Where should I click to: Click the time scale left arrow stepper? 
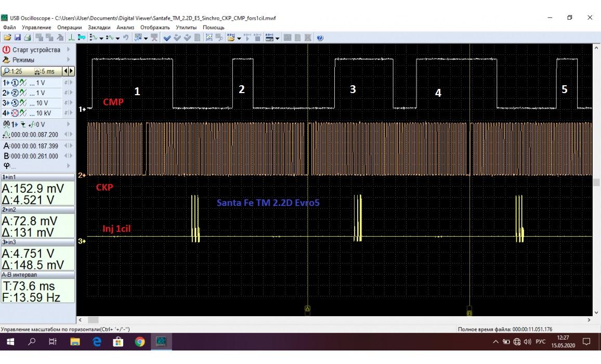click(x=66, y=71)
